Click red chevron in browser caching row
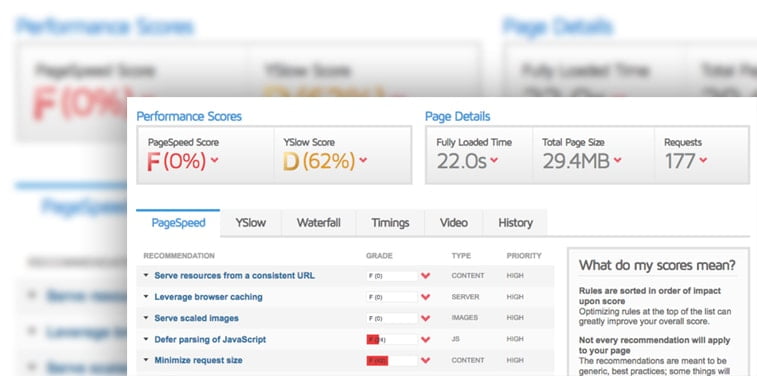 425,297
